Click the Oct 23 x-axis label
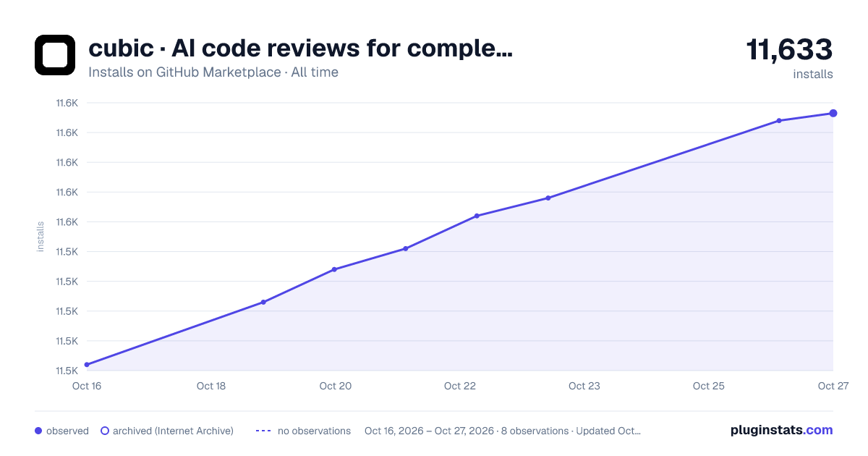This screenshot has height=456, width=868. point(584,386)
